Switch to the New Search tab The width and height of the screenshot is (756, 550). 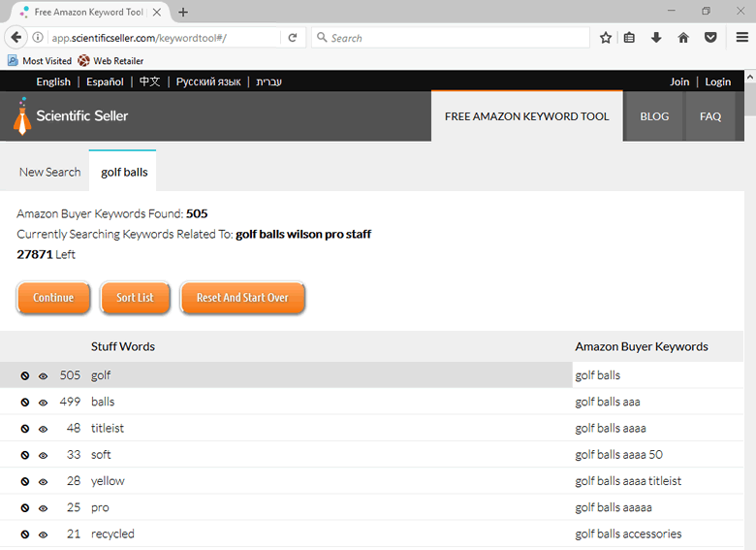point(49,172)
